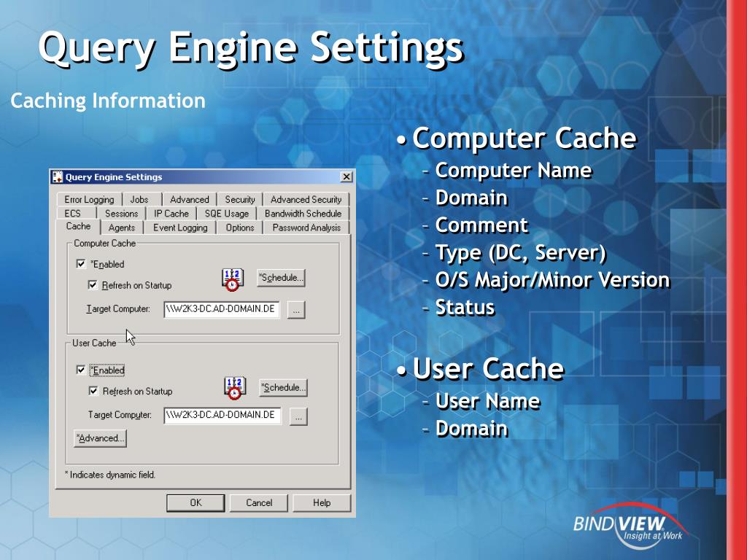
Task: Click the 'Comment' bullet text
Action: [x=481, y=225]
